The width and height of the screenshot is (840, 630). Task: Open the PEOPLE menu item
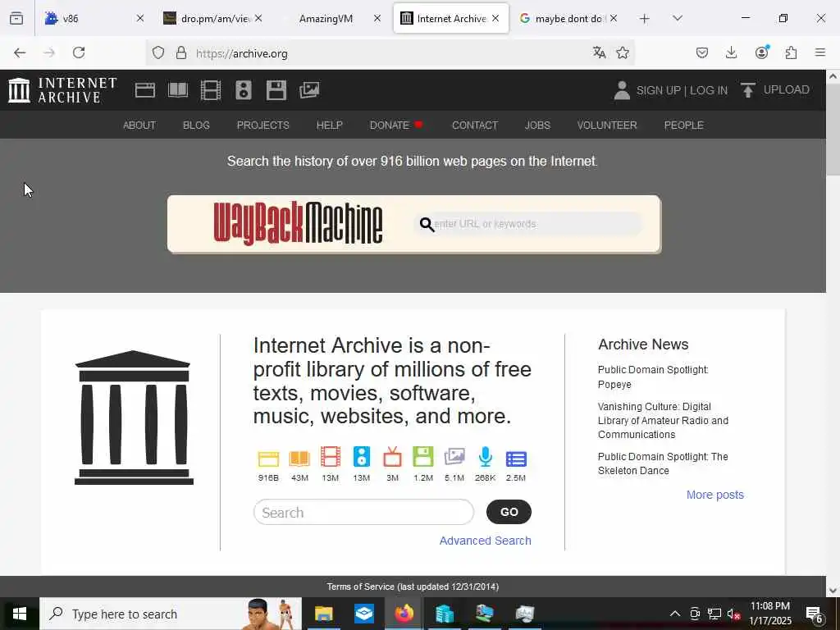click(683, 125)
